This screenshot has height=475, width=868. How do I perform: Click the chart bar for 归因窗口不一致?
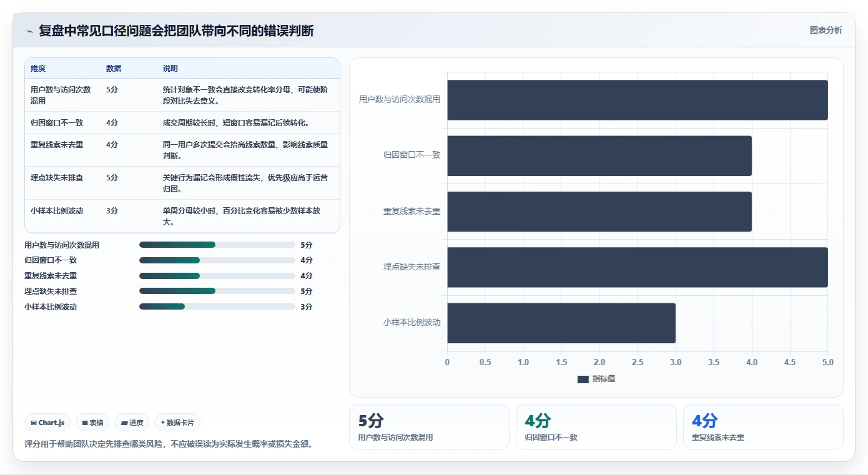pos(599,155)
